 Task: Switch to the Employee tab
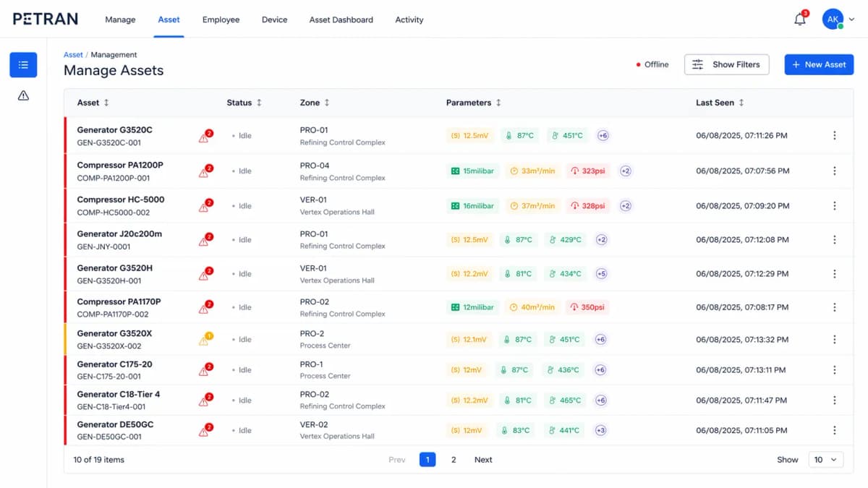tap(221, 20)
